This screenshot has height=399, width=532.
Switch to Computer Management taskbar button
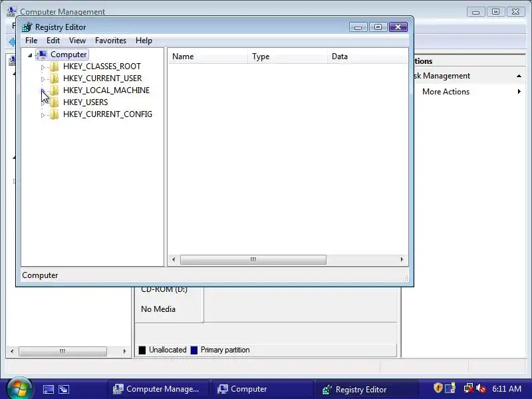[158, 389]
